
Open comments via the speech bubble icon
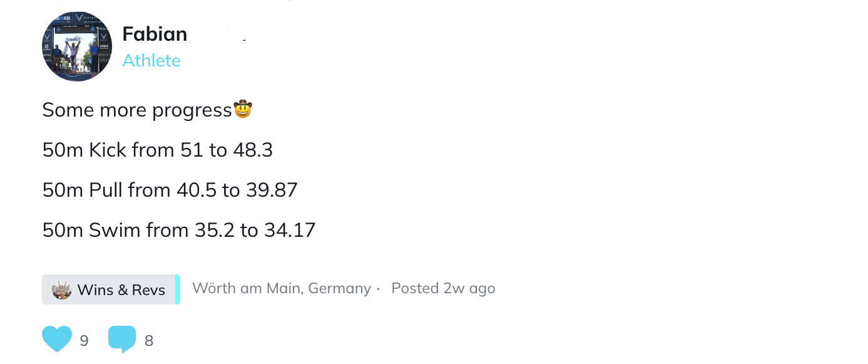(122, 340)
